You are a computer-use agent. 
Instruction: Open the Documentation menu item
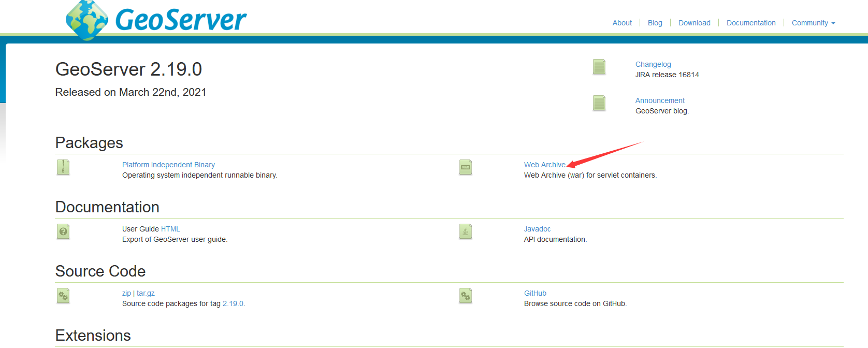[751, 23]
